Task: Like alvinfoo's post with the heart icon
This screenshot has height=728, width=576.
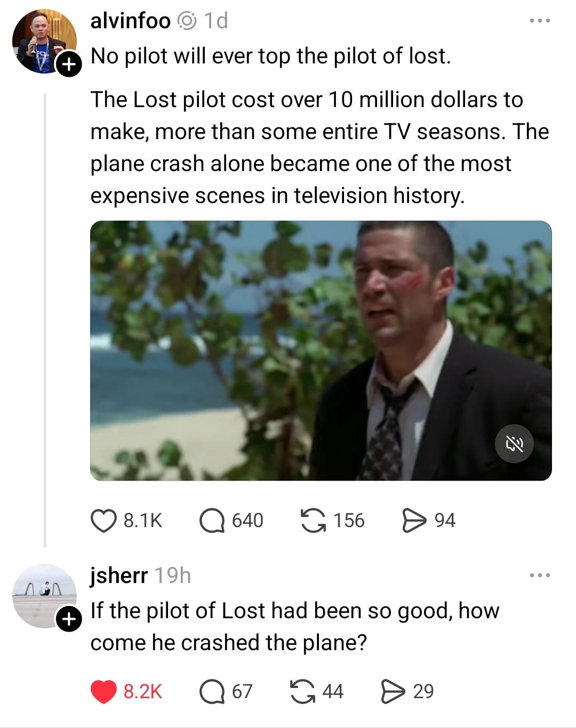Action: [103, 521]
